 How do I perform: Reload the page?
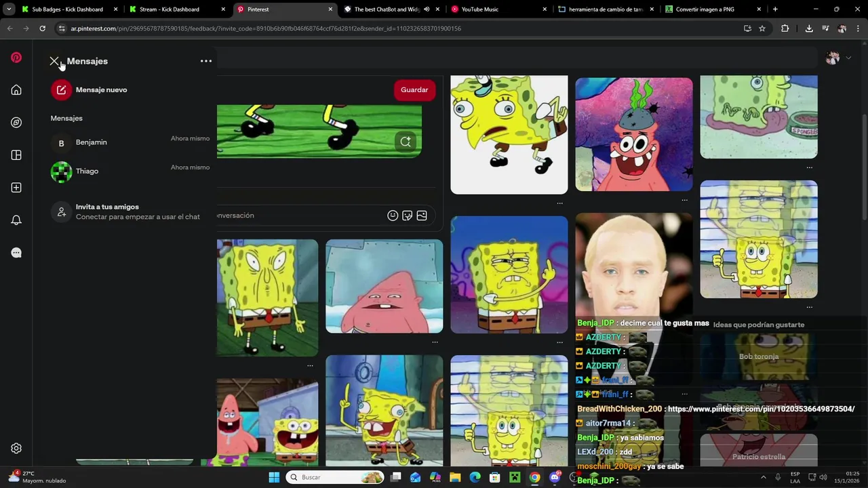[42, 28]
